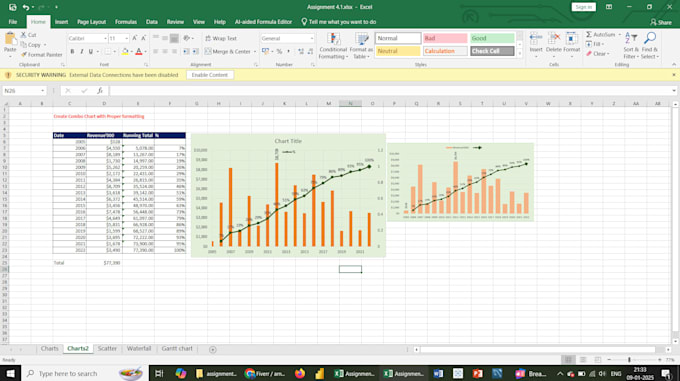Open the font size dropdown
This screenshot has width=680, height=381.
[x=126, y=39]
